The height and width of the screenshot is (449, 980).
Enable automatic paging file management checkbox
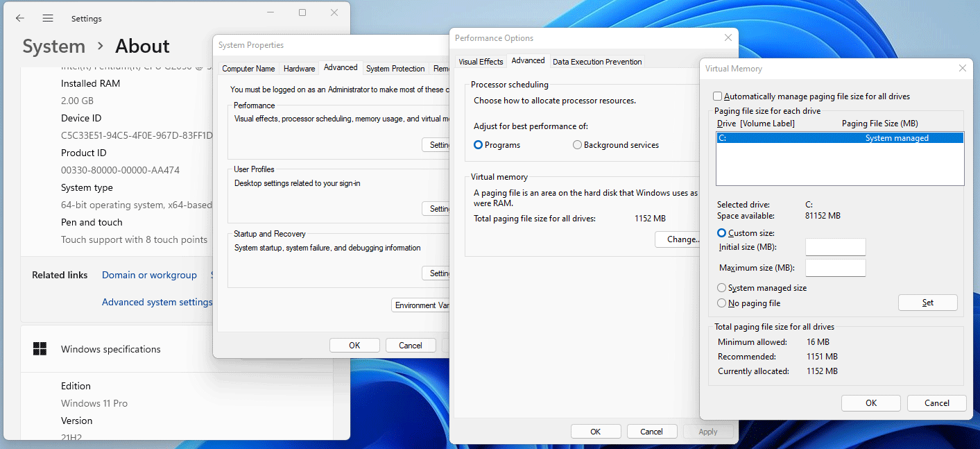(x=718, y=96)
